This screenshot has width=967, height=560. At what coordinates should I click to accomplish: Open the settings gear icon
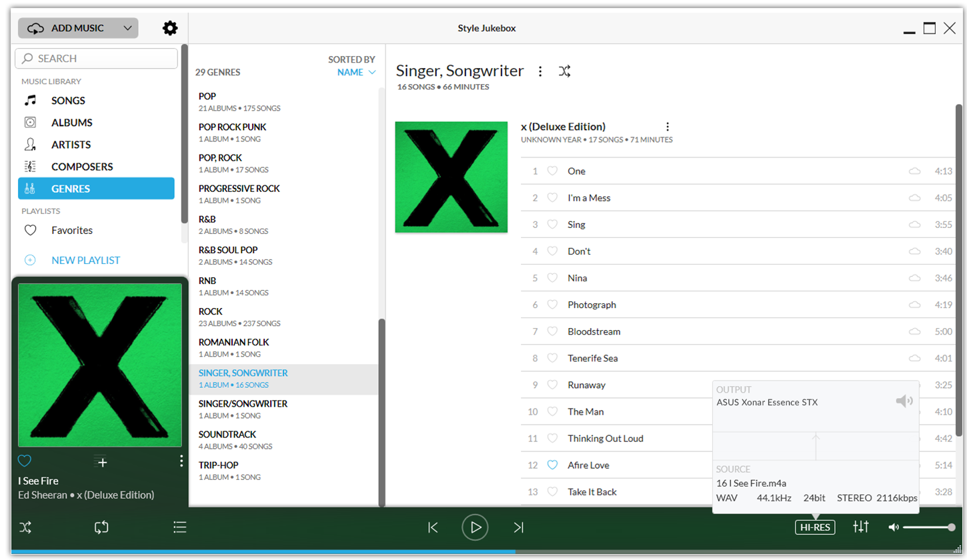(170, 28)
